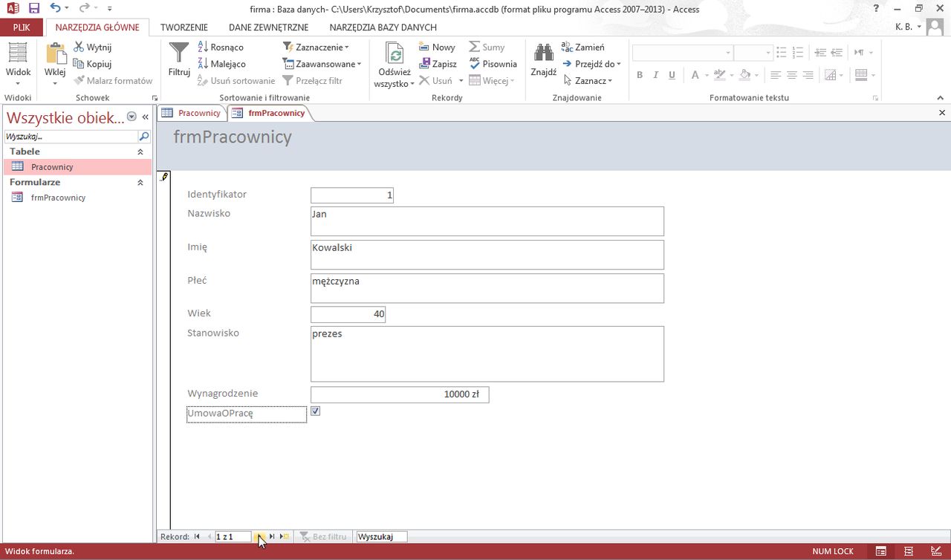Viewport: 951px width, 560px height.
Task: Open the Help question mark icon
Action: [x=877, y=8]
